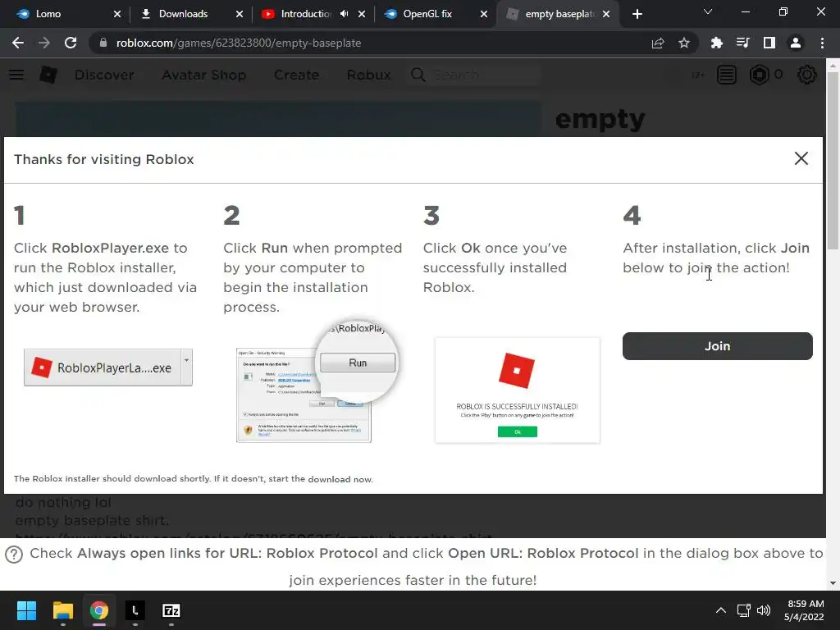Bookmark this page with the star
This screenshot has height=630, width=840.
[x=684, y=43]
